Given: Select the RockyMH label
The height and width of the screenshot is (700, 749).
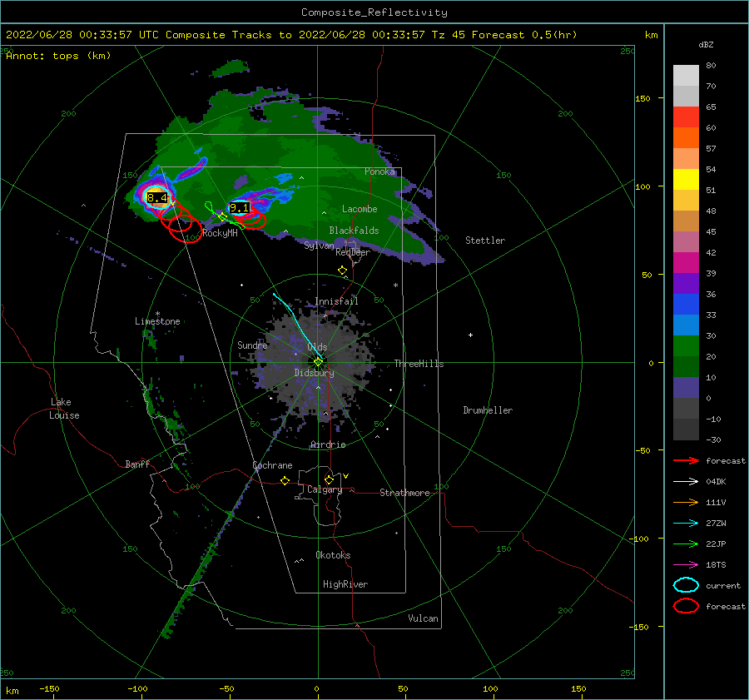Looking at the screenshot, I should point(220,233).
